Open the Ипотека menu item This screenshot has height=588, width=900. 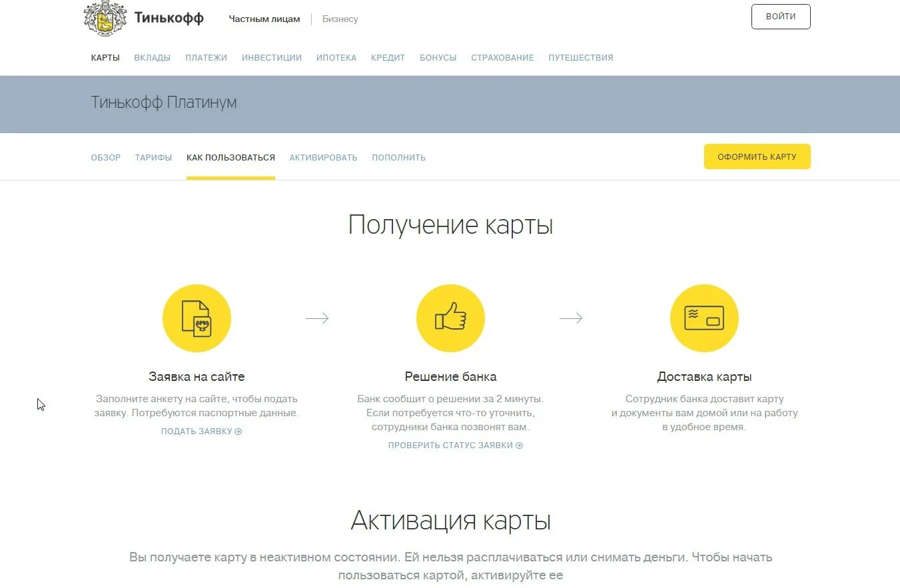click(x=336, y=58)
